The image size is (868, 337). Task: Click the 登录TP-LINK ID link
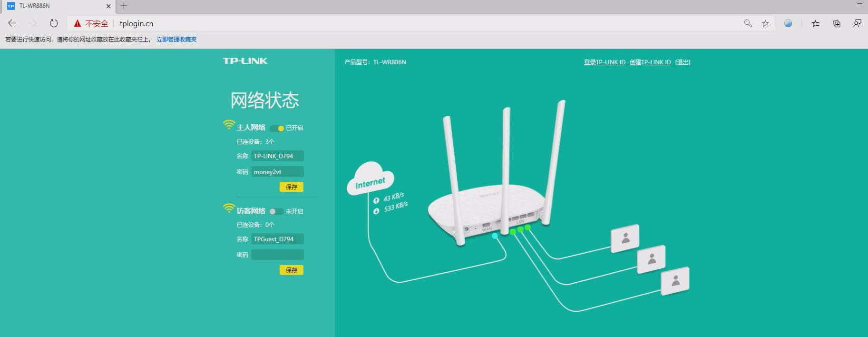tap(605, 62)
